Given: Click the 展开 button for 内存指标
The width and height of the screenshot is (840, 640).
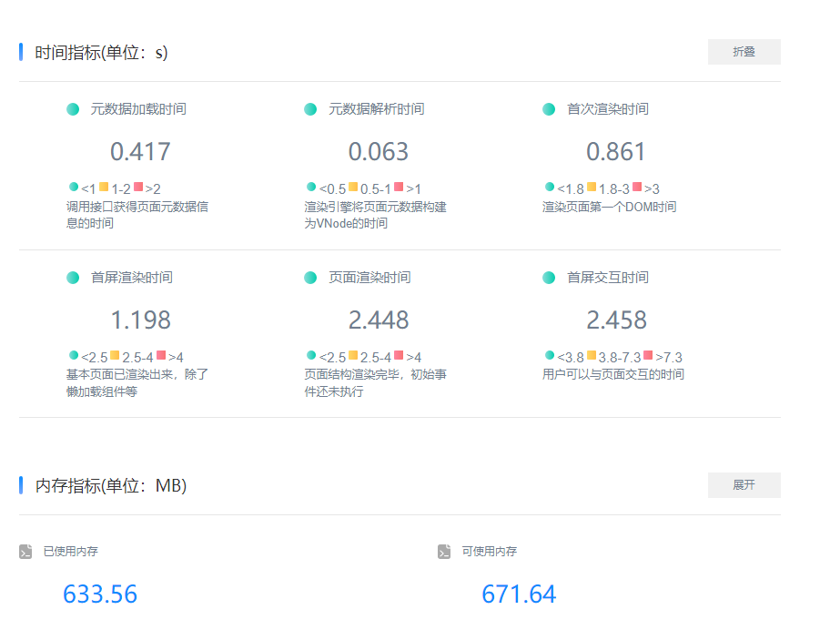Looking at the screenshot, I should pos(744,485).
